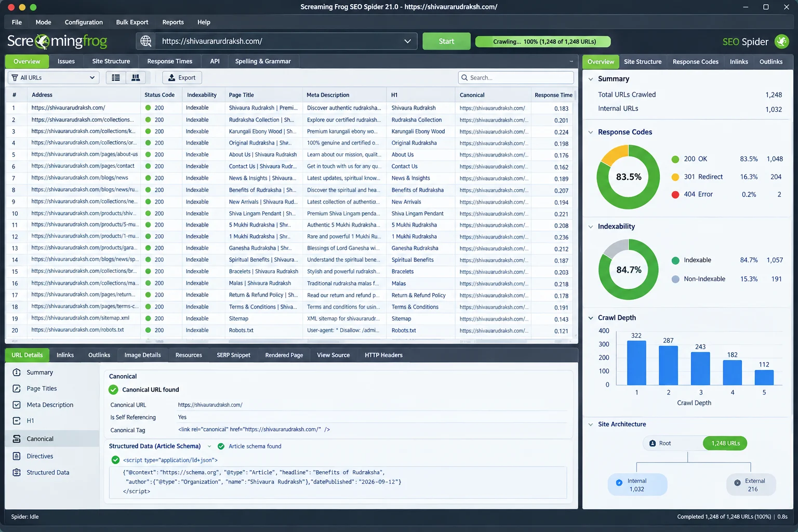Expand Structured Data (Article Schema) chevron
Image resolution: width=798 pixels, height=532 pixels.
pos(209,446)
